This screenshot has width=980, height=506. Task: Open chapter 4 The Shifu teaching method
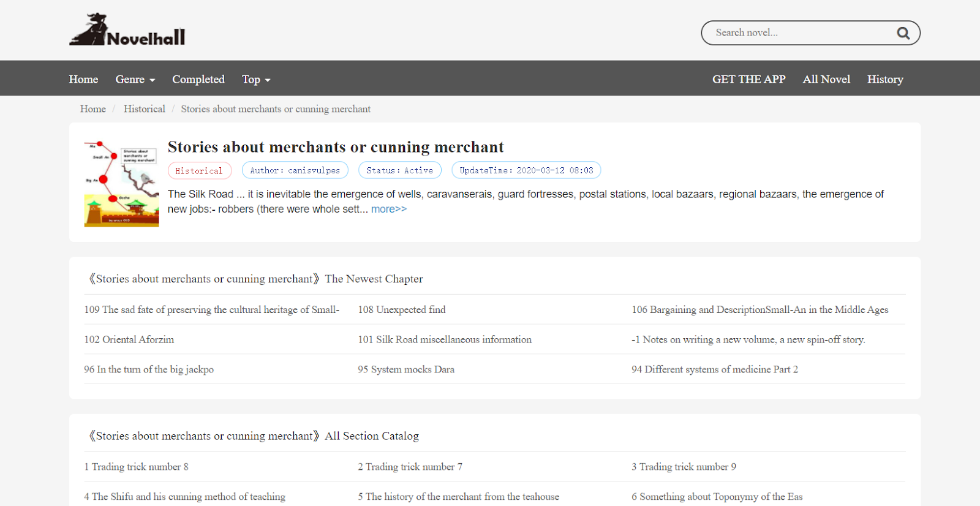[185, 497]
